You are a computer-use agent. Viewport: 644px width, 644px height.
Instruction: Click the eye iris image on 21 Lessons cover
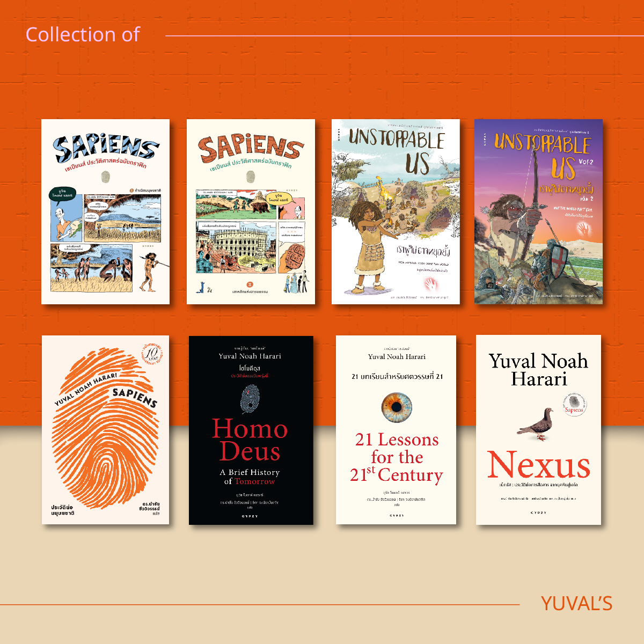coord(397,407)
